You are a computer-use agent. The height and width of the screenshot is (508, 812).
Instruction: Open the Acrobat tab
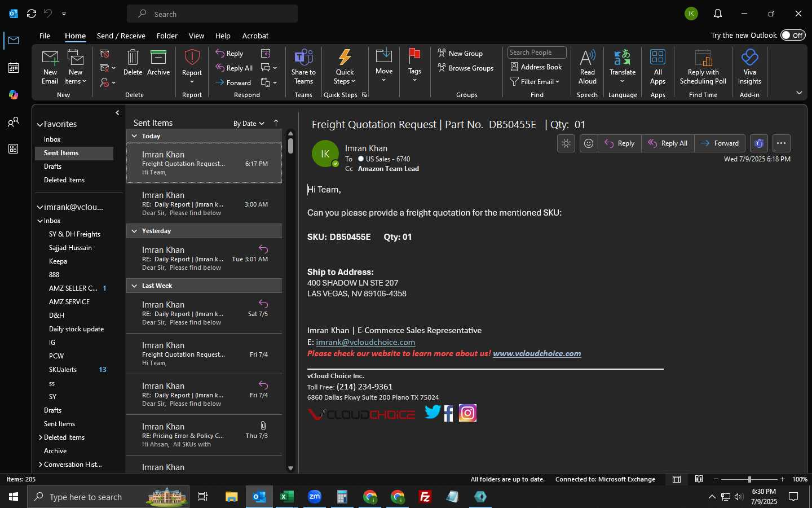(x=255, y=36)
